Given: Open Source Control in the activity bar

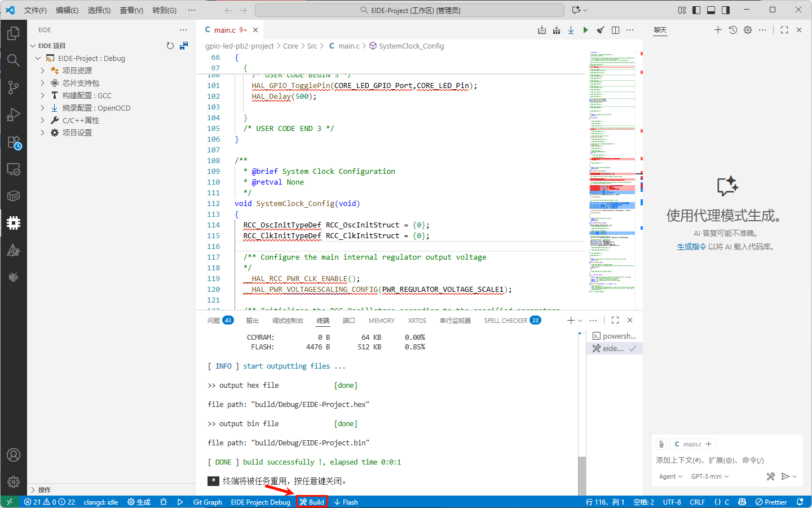Looking at the screenshot, I should (x=14, y=87).
